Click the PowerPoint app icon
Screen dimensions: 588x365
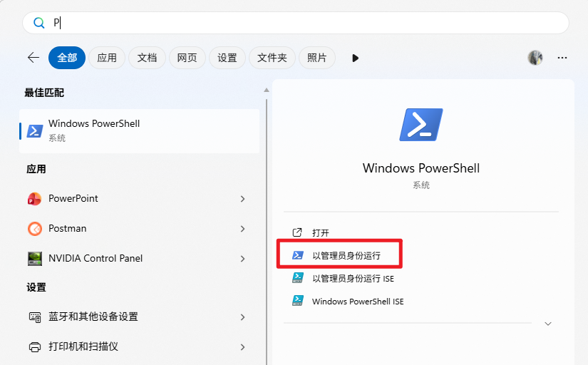pyautogui.click(x=34, y=198)
